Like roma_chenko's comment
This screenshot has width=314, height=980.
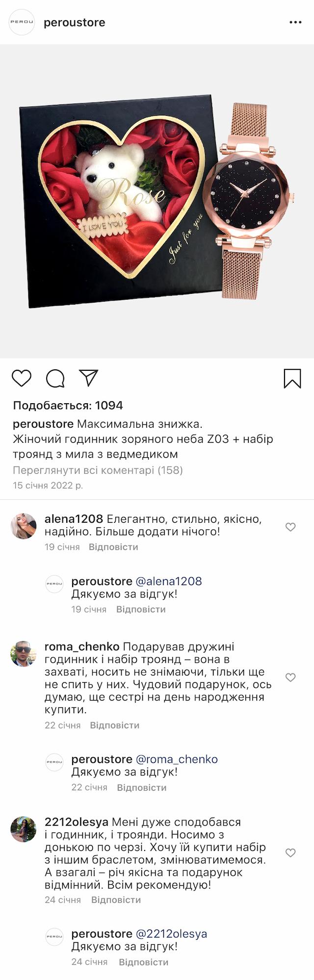[290, 677]
